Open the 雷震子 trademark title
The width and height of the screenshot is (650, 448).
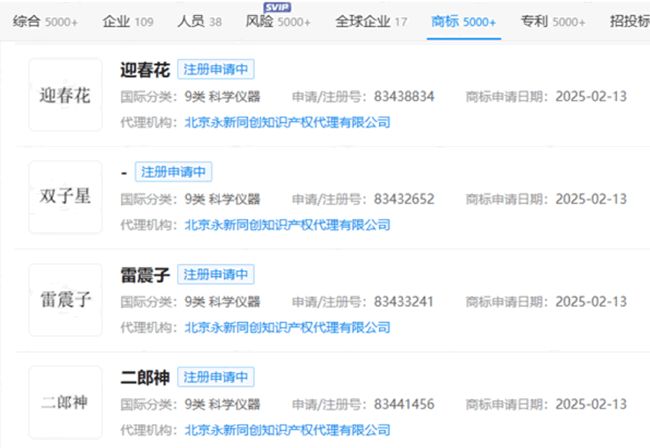[145, 275]
